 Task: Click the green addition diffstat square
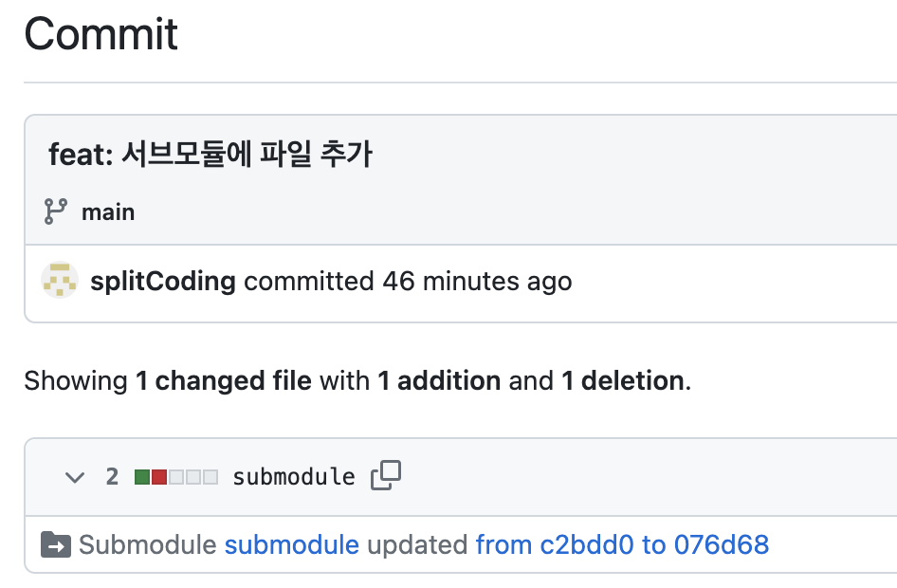[142, 477]
